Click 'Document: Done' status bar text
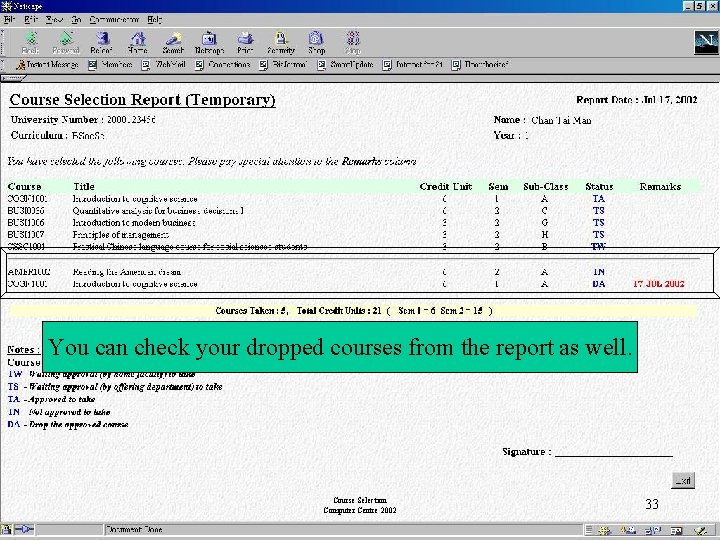The image size is (720, 540). click(134, 529)
